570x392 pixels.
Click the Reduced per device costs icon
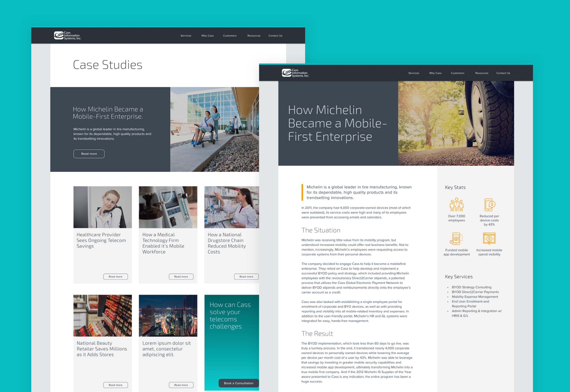click(x=489, y=205)
